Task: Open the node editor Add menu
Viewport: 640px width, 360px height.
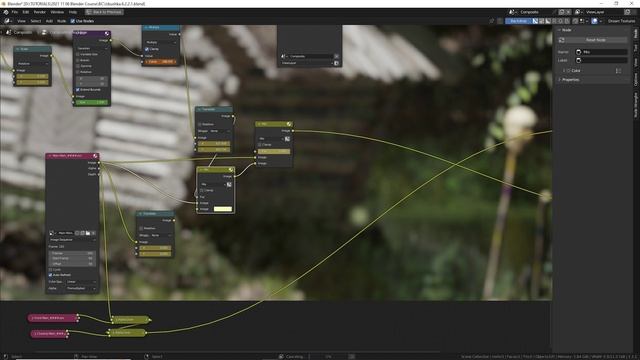Action: tap(49, 21)
